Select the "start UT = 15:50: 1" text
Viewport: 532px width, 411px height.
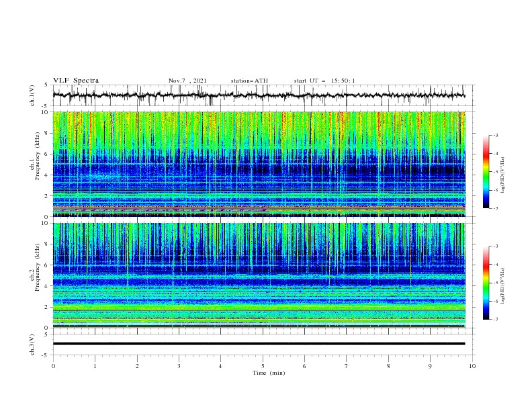(324, 81)
